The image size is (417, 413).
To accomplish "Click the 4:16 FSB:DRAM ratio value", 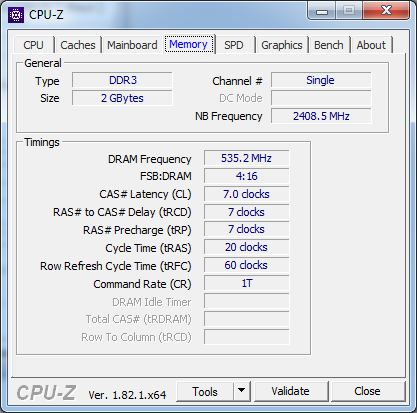I will click(x=247, y=176).
